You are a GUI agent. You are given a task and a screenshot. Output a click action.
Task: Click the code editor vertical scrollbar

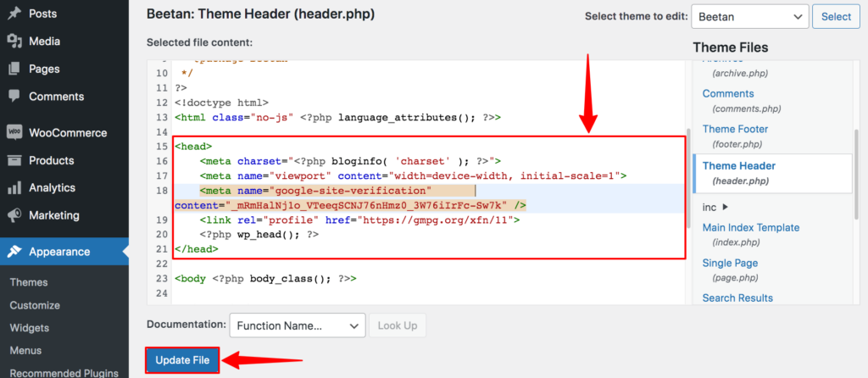coord(688,177)
